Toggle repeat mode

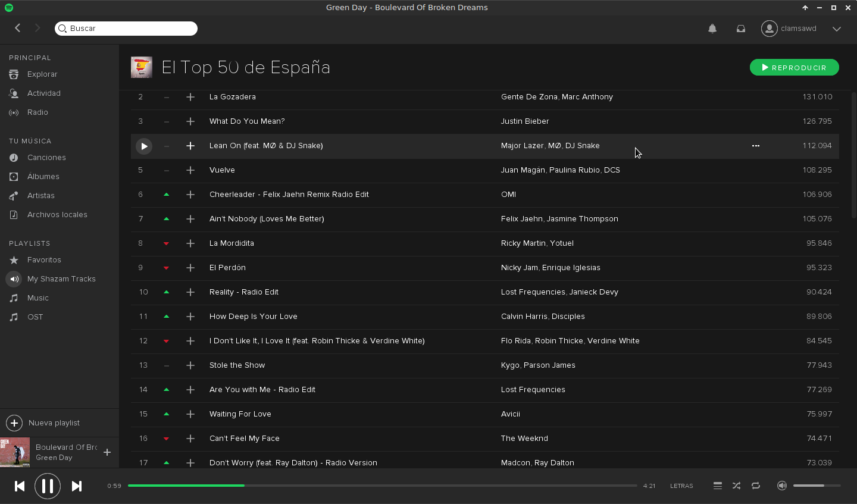pyautogui.click(x=756, y=486)
